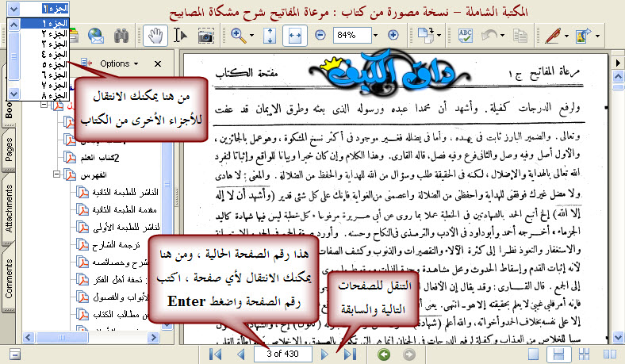Viewport: 625px width, 364px height.
Task: Click the binoculars search icon
Action: 121,36
